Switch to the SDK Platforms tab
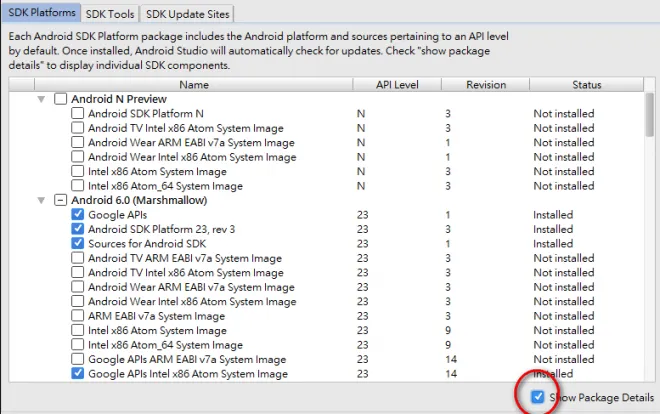The image size is (660, 414). (x=41, y=13)
